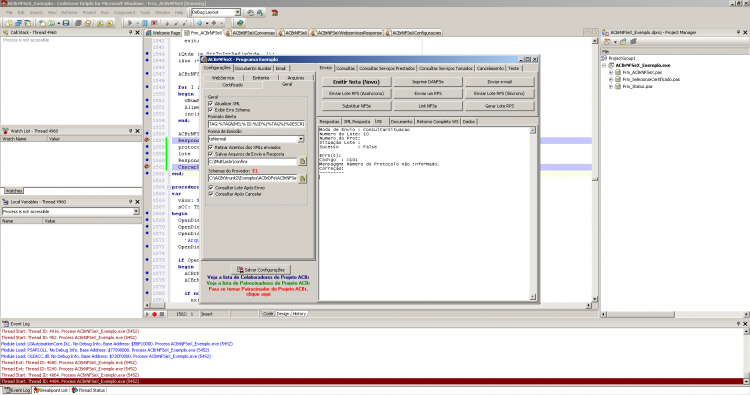
Task: Click the Back navigation arrow icon
Action: (x=199, y=23)
